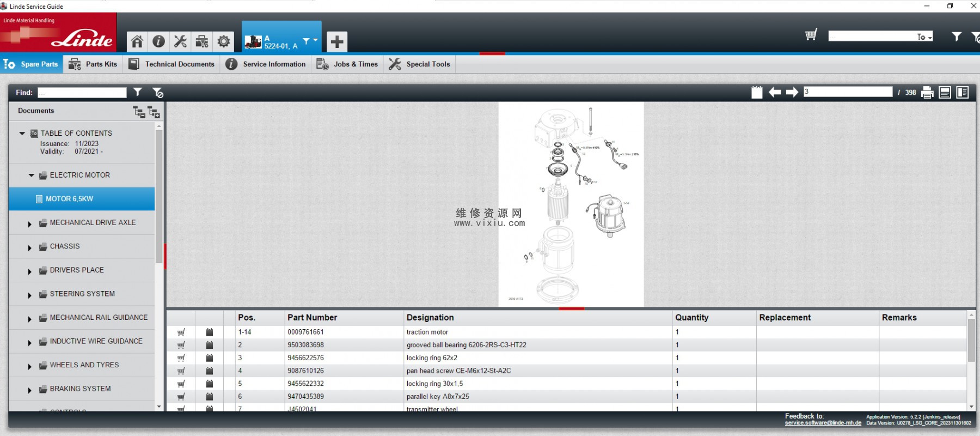Open the Information icon in top toolbar
The width and height of the screenshot is (980, 436).
(158, 41)
